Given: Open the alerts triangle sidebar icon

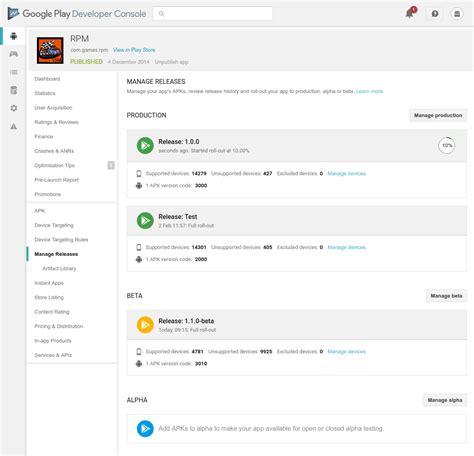Looking at the screenshot, I should pos(13,126).
